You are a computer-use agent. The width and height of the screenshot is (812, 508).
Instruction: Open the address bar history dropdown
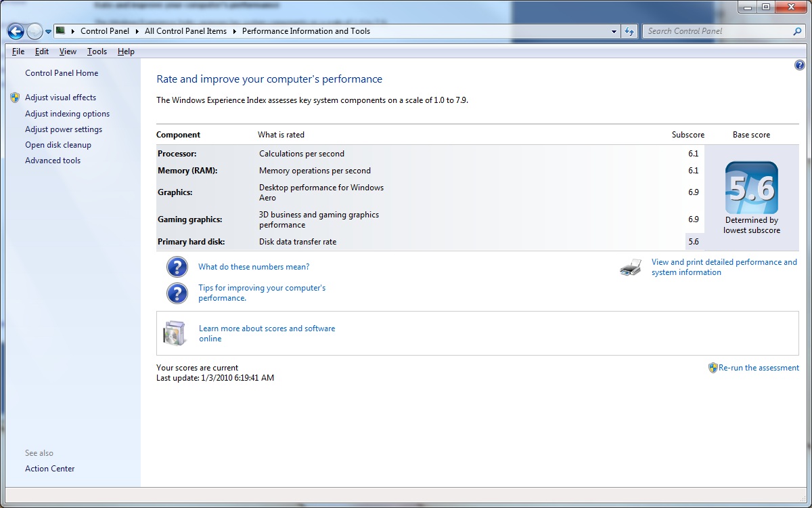click(614, 31)
